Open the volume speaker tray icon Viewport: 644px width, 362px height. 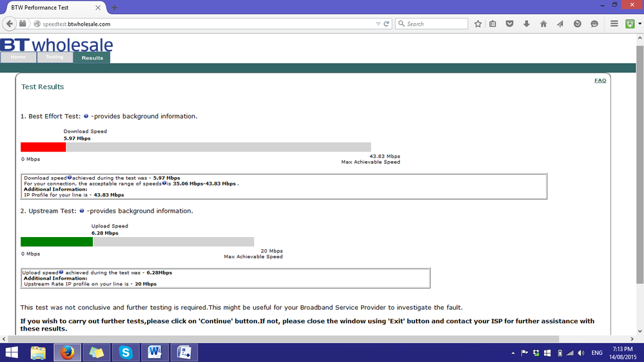tap(581, 353)
